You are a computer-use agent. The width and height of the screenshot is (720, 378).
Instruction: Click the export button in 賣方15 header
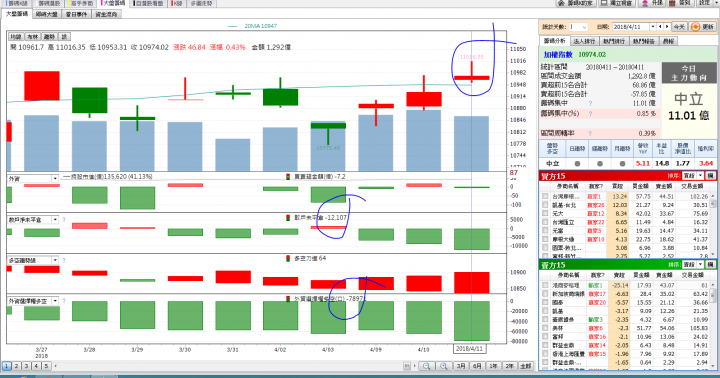[x=710, y=265]
